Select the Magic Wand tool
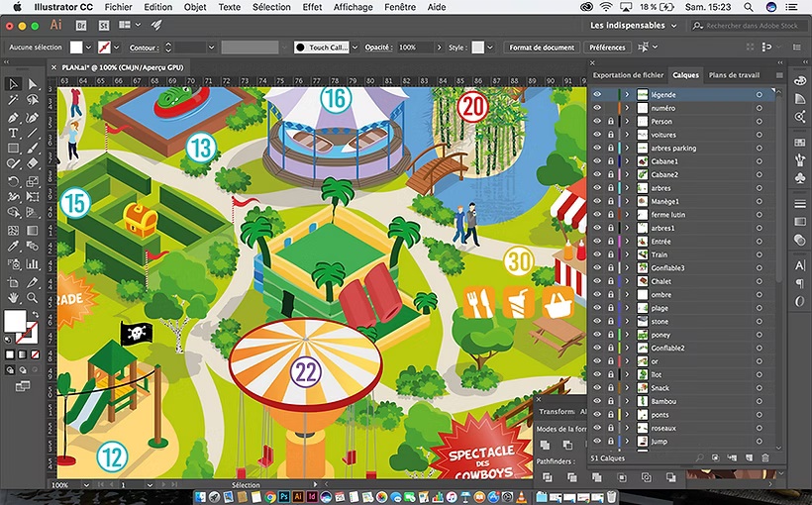Screen dimensions: 812x505 pyautogui.click(x=14, y=100)
